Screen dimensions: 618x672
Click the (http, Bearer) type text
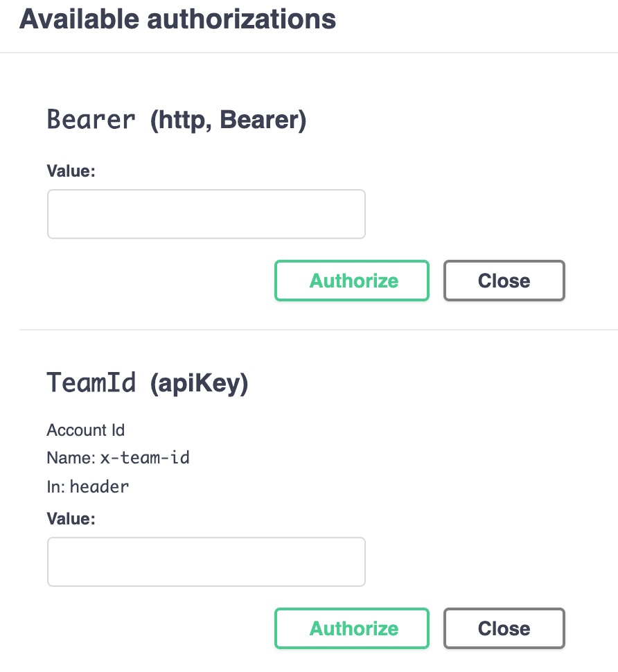click(228, 121)
